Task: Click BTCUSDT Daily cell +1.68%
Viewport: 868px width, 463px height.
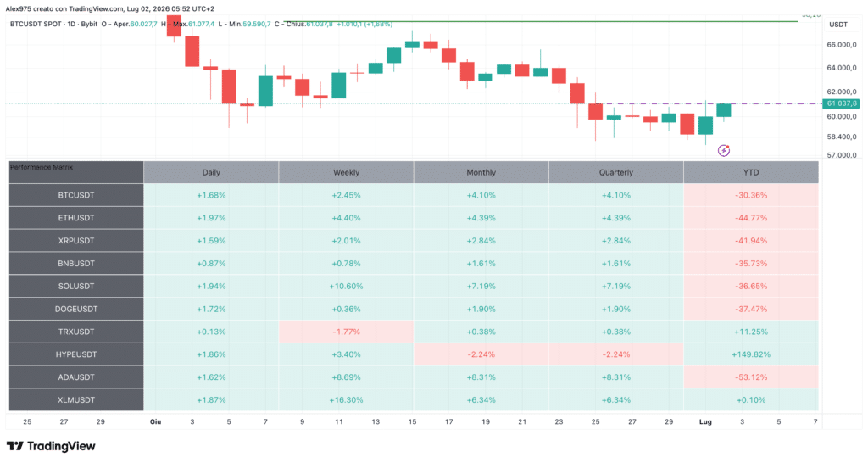Action: pos(211,195)
